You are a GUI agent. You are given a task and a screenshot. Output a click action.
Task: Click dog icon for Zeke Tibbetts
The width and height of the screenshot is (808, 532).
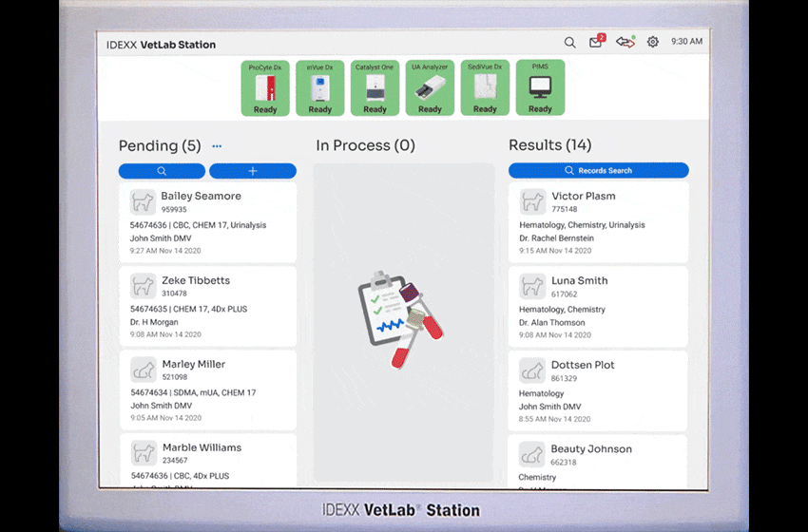click(x=143, y=286)
